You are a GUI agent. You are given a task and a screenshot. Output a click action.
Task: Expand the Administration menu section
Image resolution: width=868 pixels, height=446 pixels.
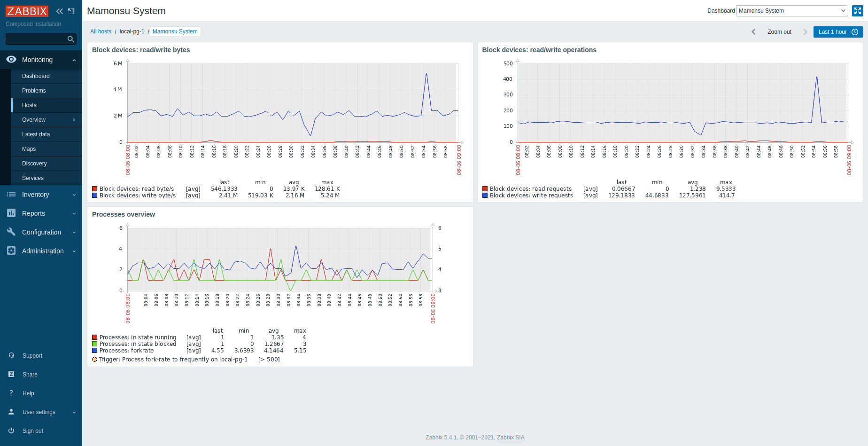[x=74, y=251]
